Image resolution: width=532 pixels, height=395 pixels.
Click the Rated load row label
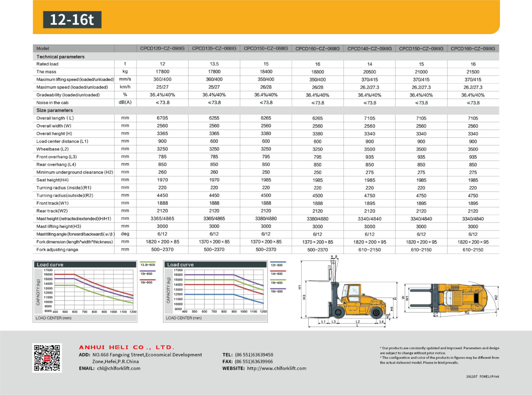[47, 64]
